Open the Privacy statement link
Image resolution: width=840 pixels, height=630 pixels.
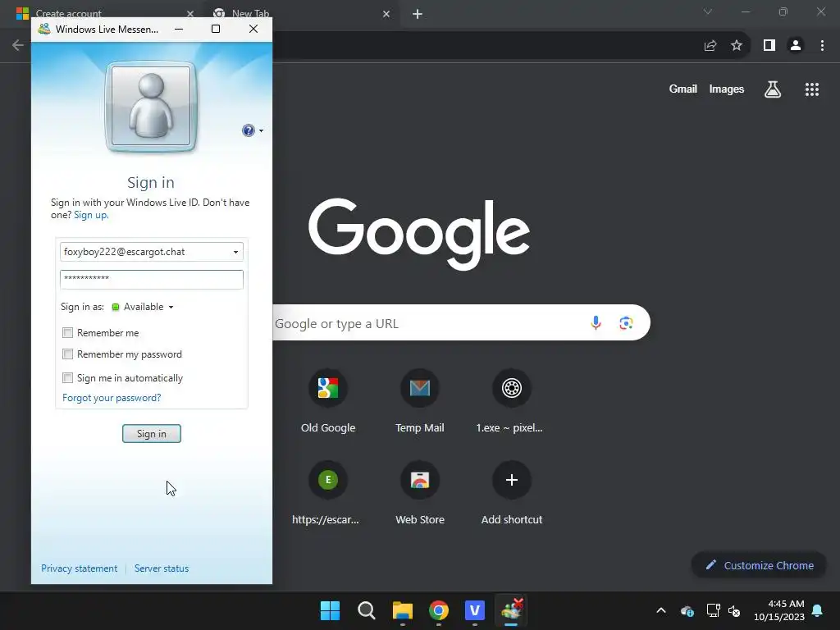[x=80, y=568]
